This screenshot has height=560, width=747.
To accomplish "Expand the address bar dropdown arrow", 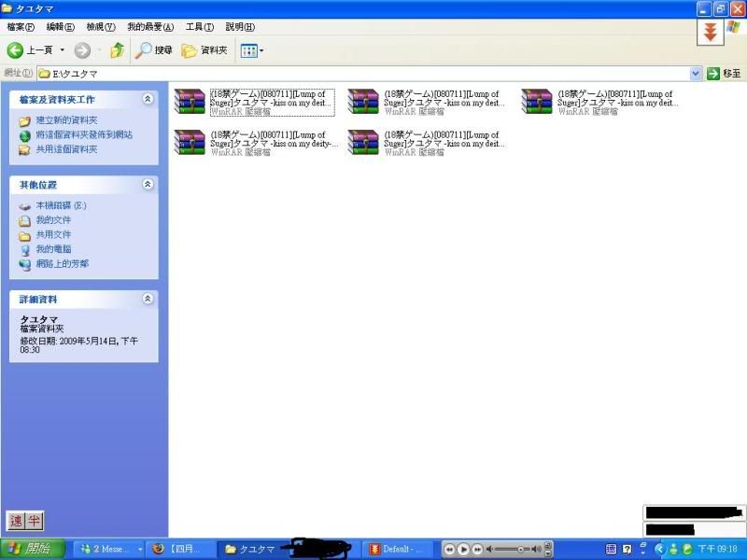I will coord(696,73).
